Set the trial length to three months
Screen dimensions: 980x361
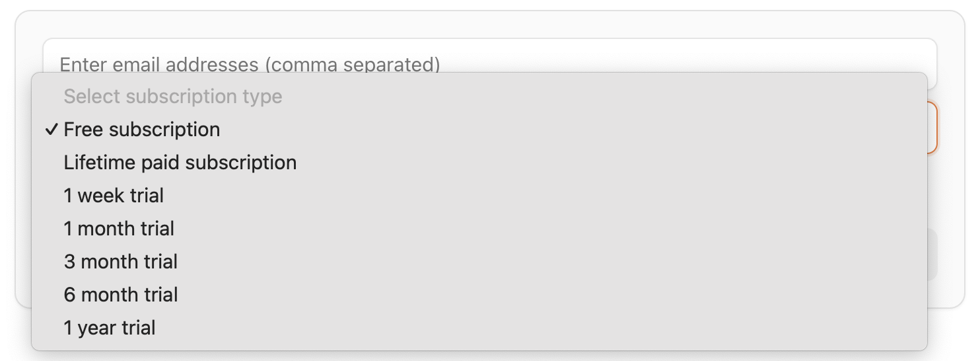(121, 262)
